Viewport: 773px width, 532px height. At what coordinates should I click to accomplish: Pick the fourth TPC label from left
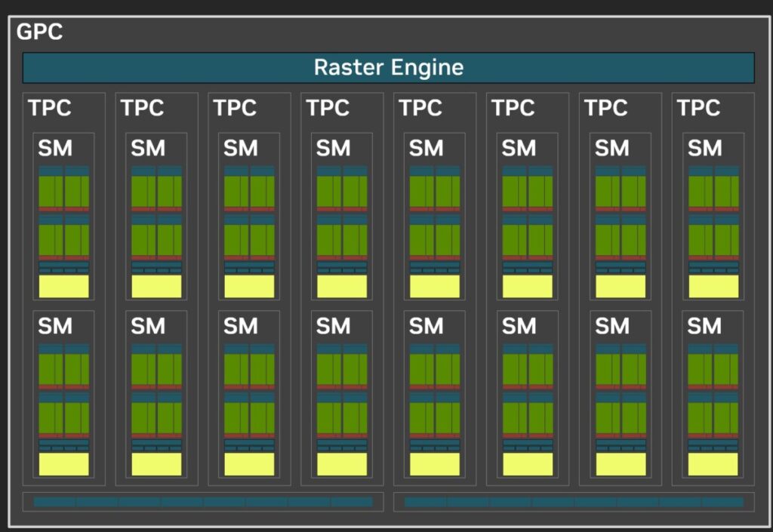coord(328,108)
